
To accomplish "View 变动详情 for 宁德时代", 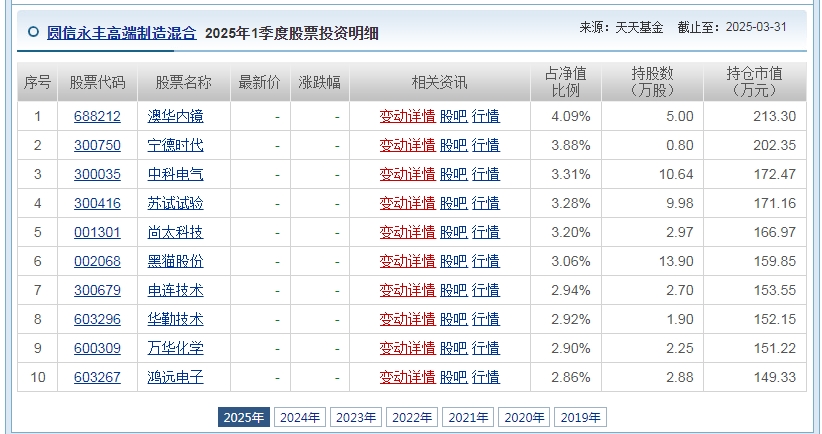I will pos(408,145).
